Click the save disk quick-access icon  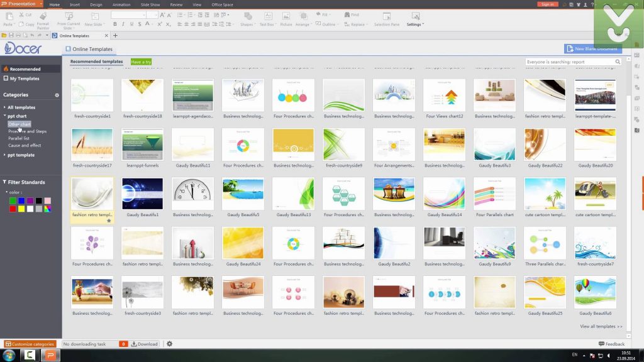coord(11,36)
